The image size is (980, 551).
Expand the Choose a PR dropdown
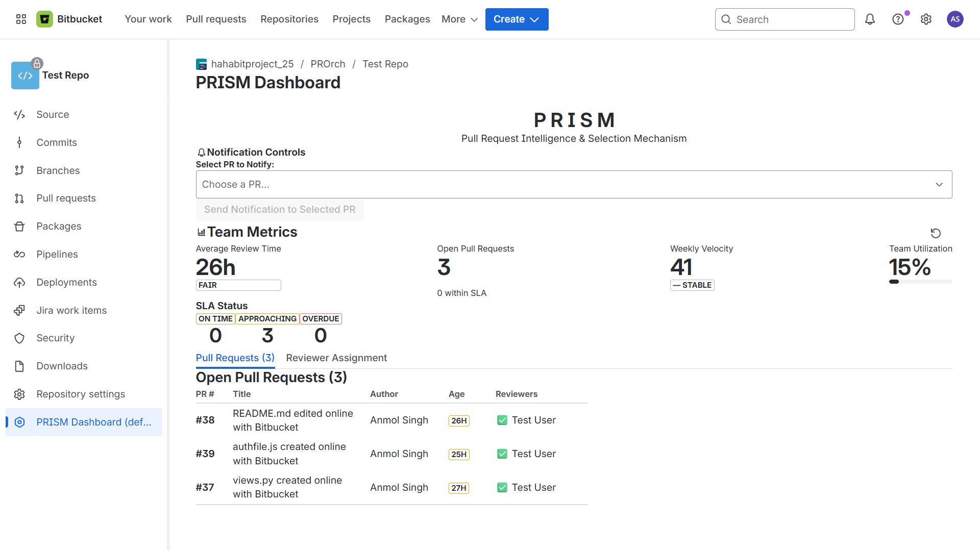click(573, 184)
